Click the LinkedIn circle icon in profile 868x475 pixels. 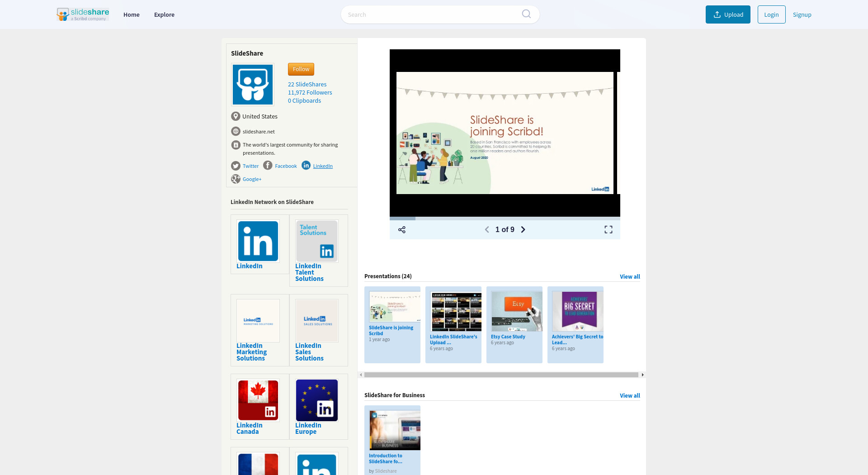306,166
